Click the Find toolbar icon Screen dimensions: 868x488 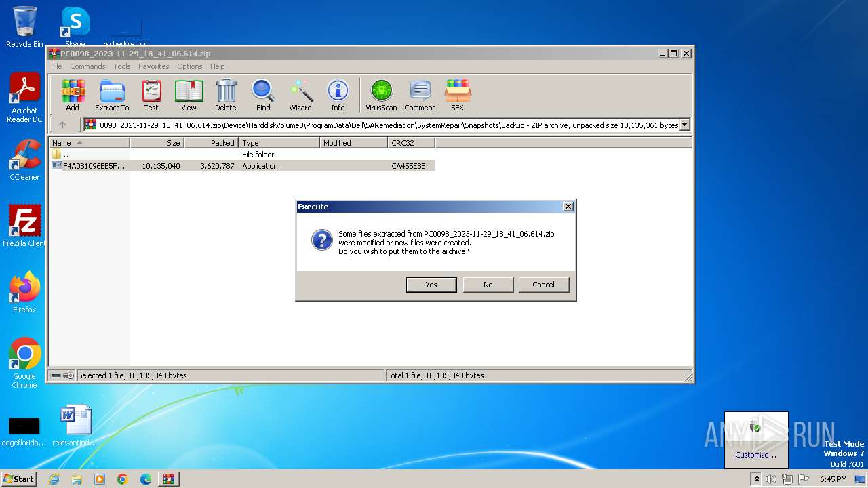click(x=263, y=96)
